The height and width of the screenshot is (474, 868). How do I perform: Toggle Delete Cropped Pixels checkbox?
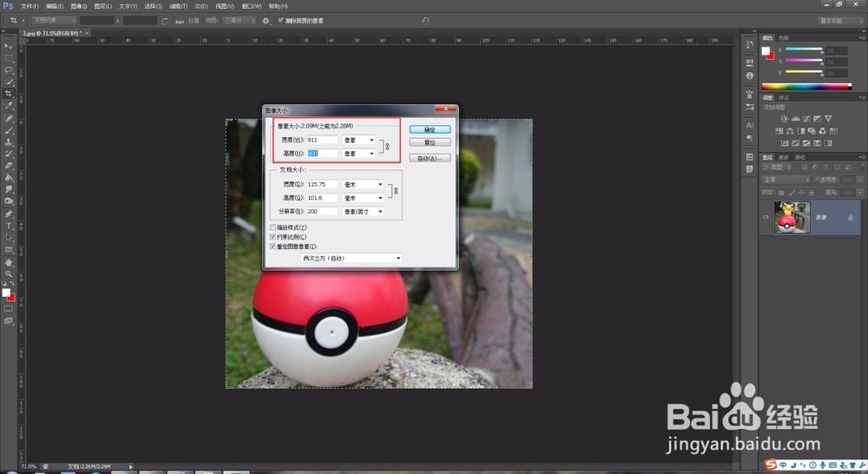coord(280,21)
